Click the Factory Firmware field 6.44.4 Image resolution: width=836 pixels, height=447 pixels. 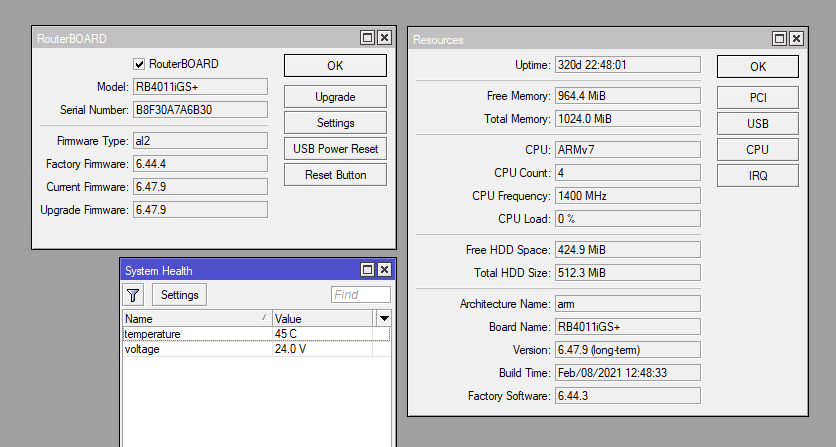(200, 164)
